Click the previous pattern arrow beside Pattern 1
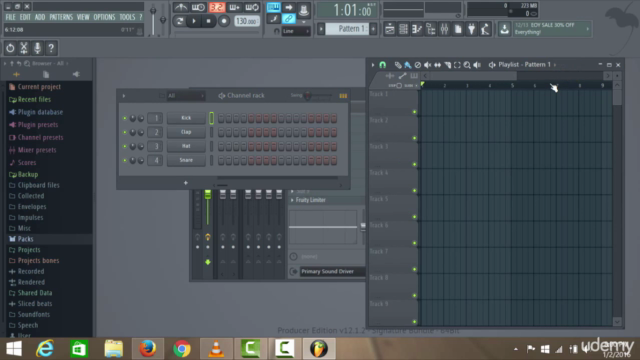The image size is (640, 360). point(321,29)
